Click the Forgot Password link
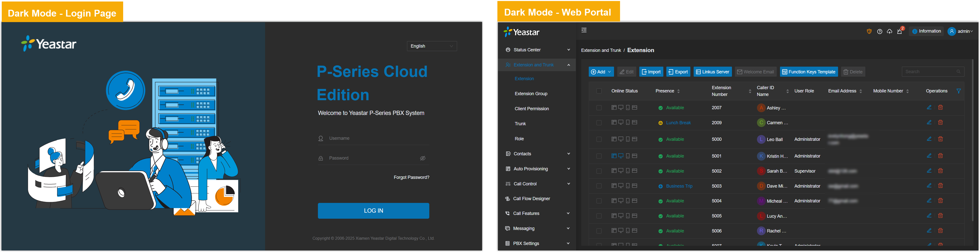 point(411,177)
